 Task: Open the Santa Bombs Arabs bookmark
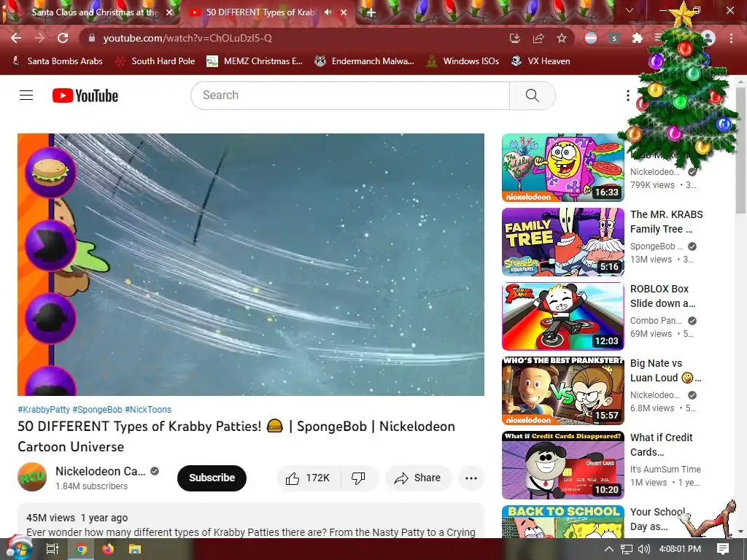click(x=57, y=61)
